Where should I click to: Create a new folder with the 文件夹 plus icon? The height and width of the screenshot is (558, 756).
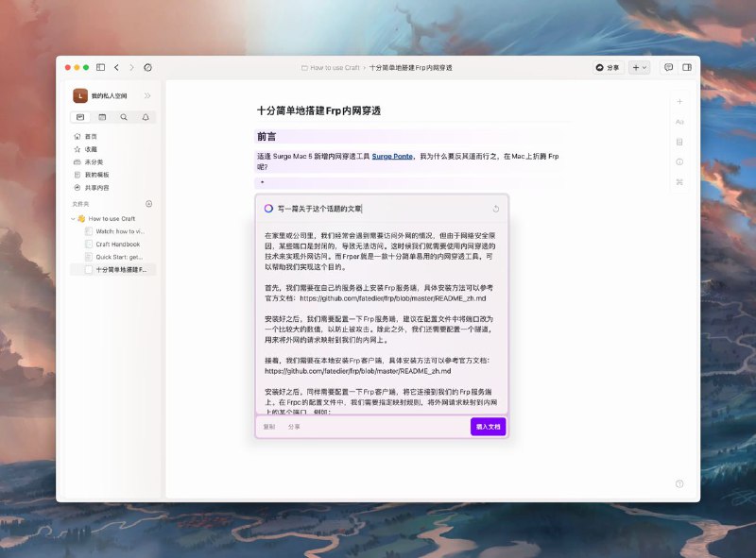[149, 202]
